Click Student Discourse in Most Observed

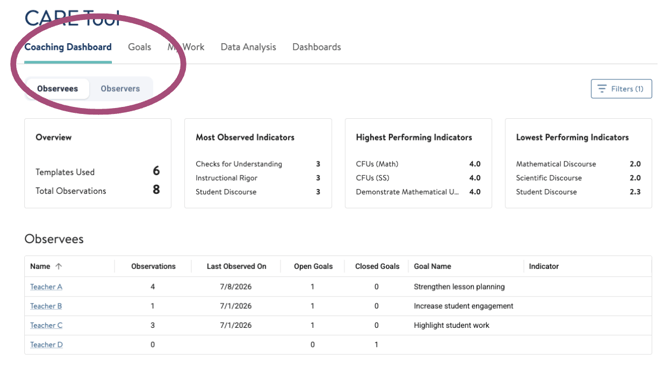coord(226,192)
